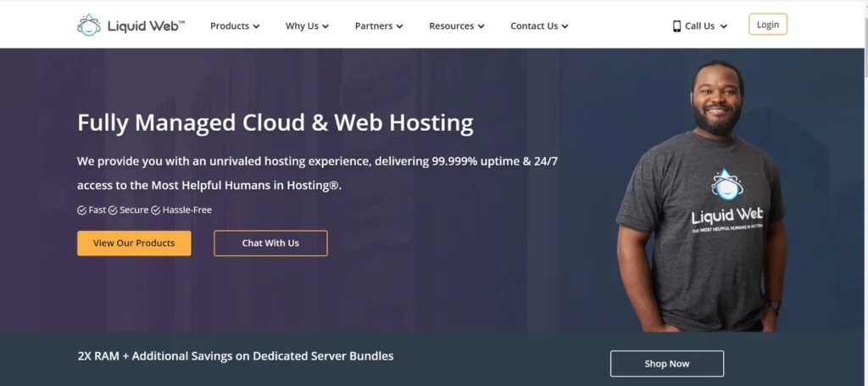This screenshot has height=386, width=868.
Task: Click the droplet logo on the gray t-shirt
Action: 726,185
